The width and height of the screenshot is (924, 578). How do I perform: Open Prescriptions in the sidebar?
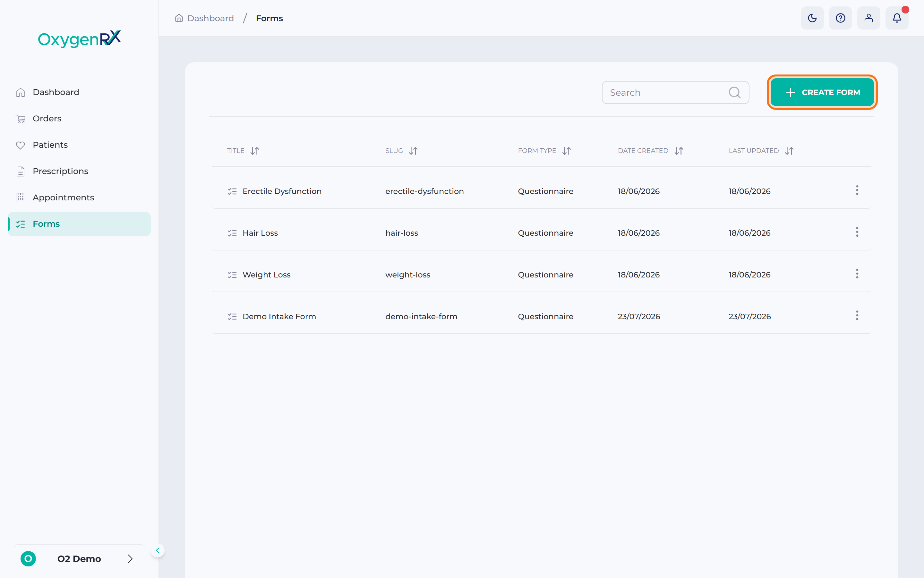coord(79,171)
